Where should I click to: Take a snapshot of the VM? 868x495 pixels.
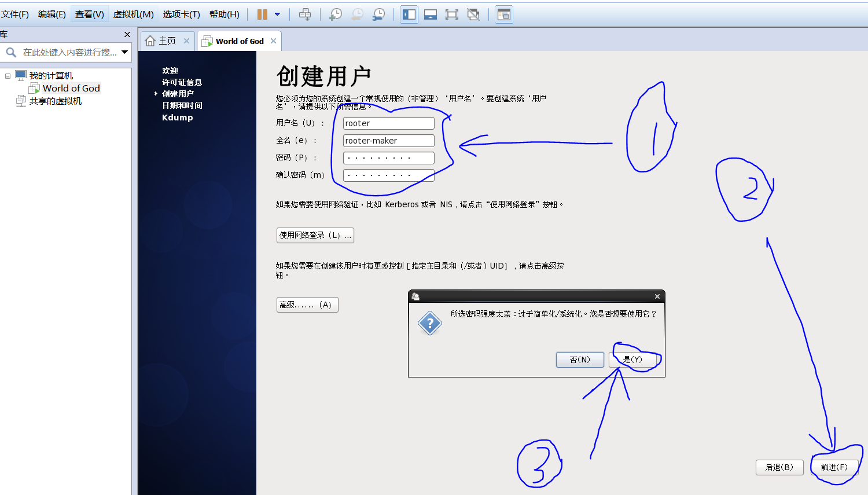pos(336,14)
